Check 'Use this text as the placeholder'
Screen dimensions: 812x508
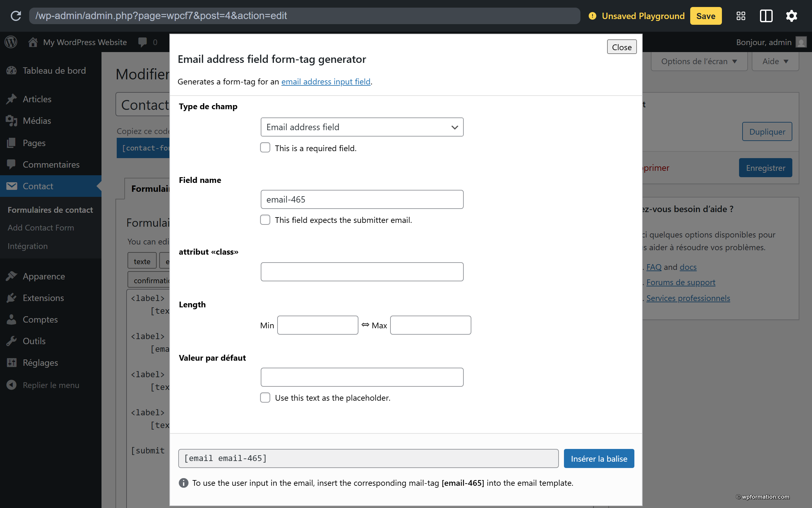click(x=265, y=398)
